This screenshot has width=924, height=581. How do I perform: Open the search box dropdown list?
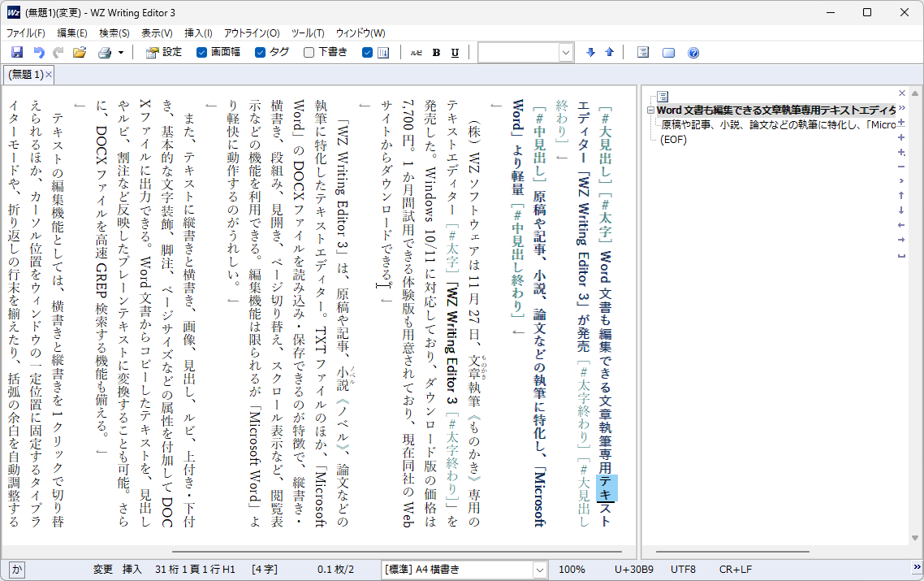coord(565,52)
